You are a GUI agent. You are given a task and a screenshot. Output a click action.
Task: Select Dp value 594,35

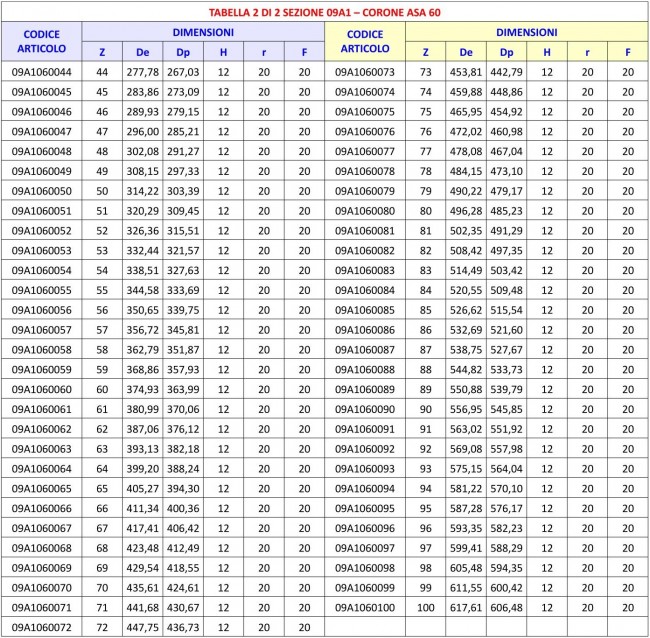(x=507, y=568)
